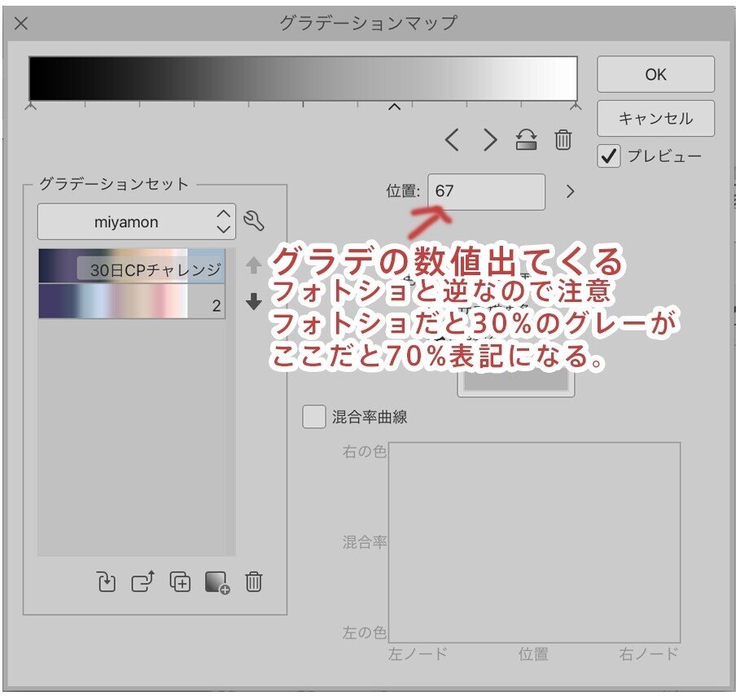Viewport: 740px width, 700px height.
Task: Click the up spinner next to miyamon
Action: coord(223,213)
